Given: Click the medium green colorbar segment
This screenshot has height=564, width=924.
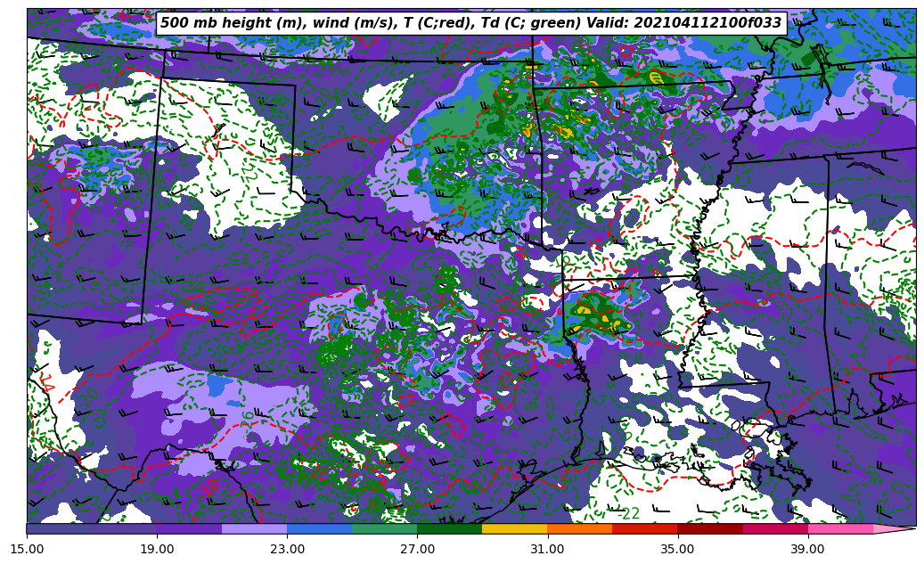Looking at the screenshot, I should click(x=384, y=528).
